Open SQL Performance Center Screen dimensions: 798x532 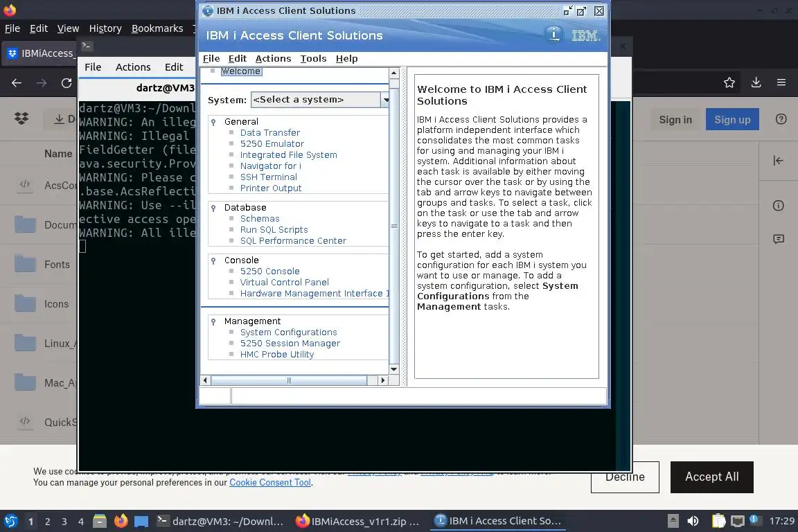coord(293,241)
